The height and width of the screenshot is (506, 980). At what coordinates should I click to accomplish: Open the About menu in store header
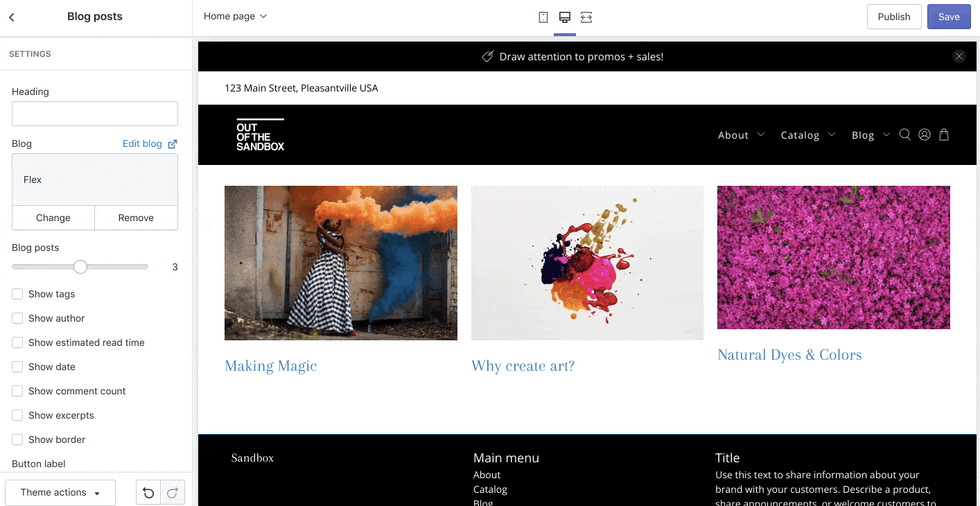pos(740,135)
